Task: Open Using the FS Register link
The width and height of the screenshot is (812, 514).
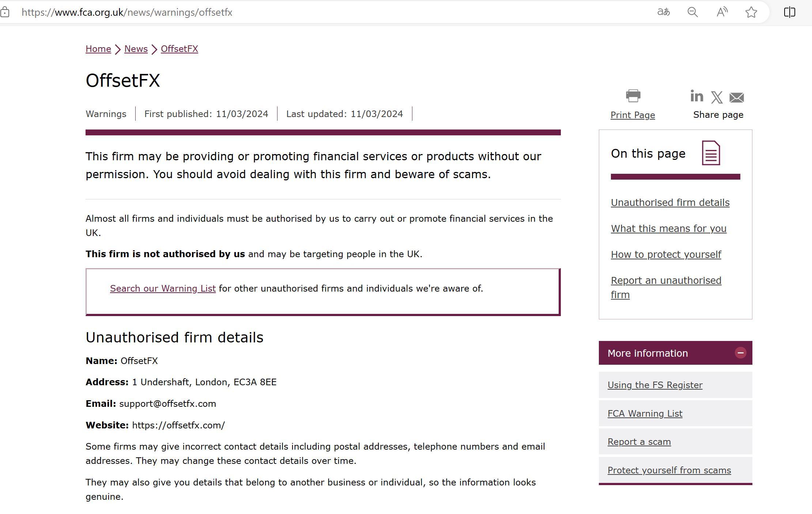Action: [655, 385]
